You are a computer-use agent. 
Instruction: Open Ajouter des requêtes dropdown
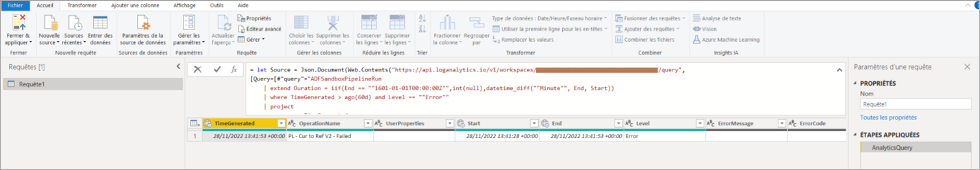[x=648, y=29]
